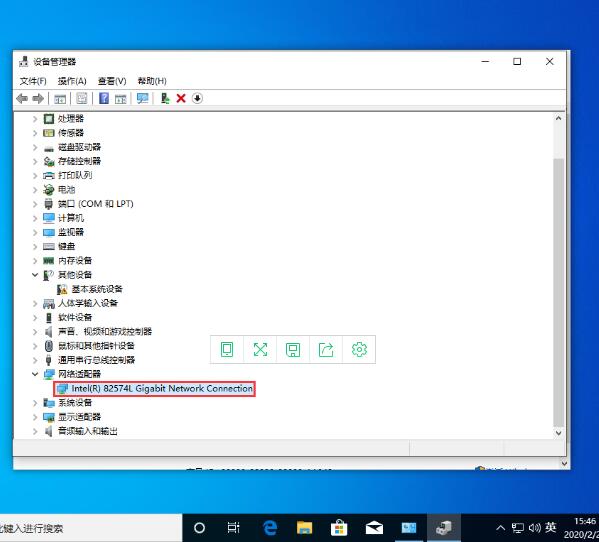Open File Explorer from taskbar
Image resolution: width=599 pixels, height=542 pixels.
point(304,528)
